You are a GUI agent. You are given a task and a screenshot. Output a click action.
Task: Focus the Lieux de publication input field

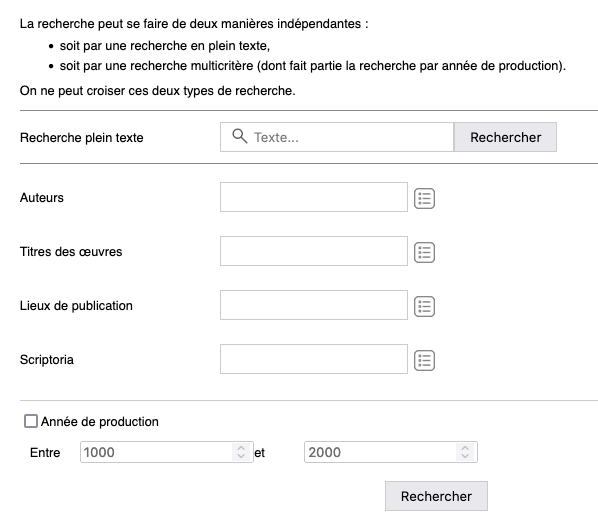[x=314, y=305]
